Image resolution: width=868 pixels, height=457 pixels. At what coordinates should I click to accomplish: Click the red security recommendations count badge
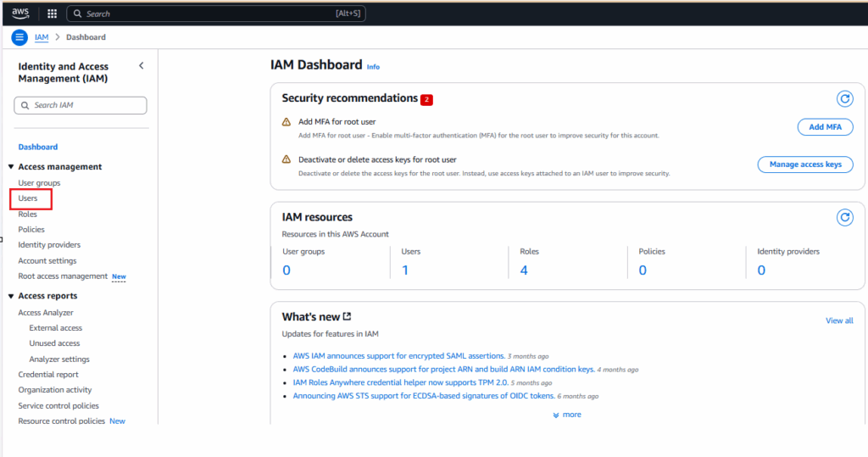pos(426,100)
